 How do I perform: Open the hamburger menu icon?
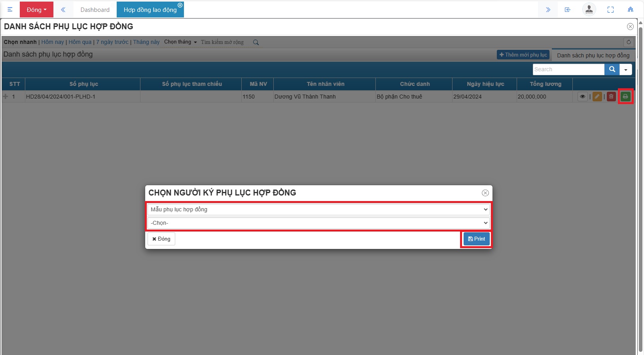[10, 9]
